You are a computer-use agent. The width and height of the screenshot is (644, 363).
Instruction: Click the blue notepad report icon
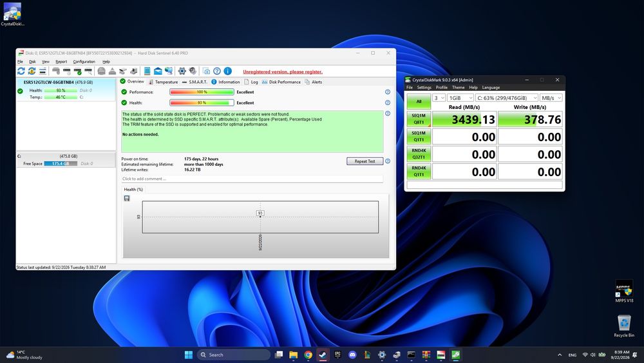point(147,71)
